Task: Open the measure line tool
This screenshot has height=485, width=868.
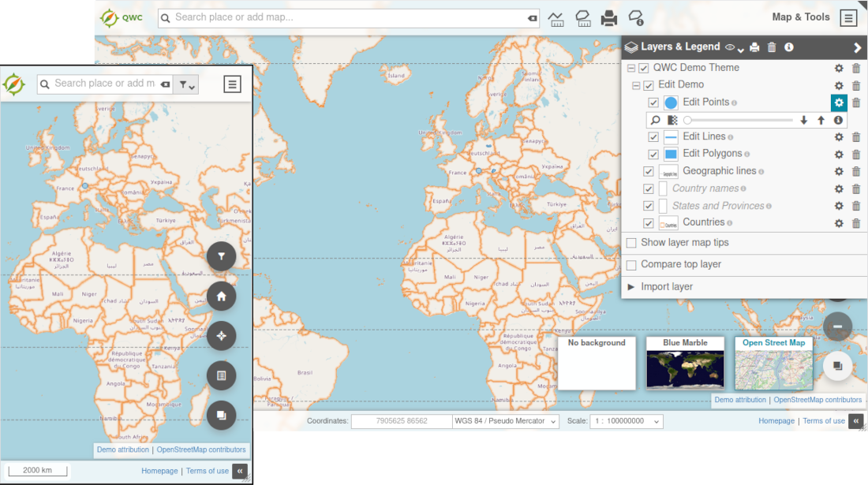Action: (x=556, y=18)
